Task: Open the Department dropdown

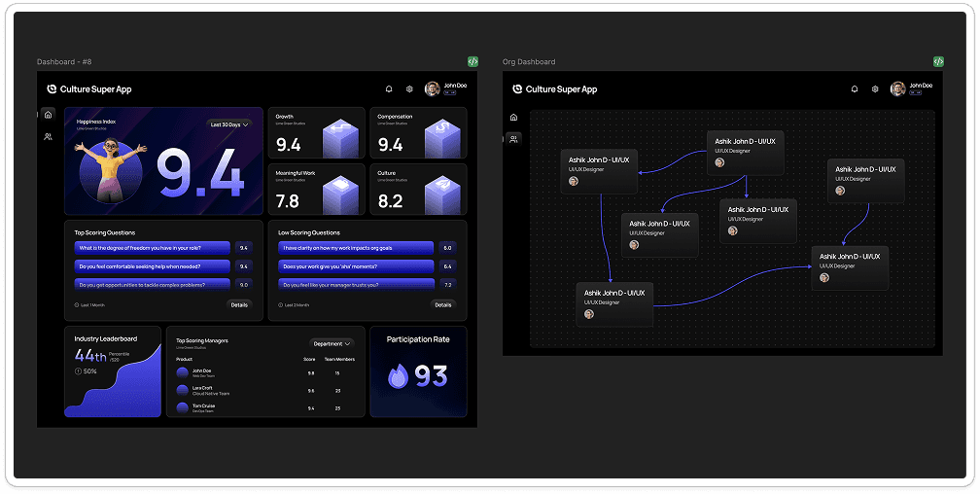Action: 332,344
